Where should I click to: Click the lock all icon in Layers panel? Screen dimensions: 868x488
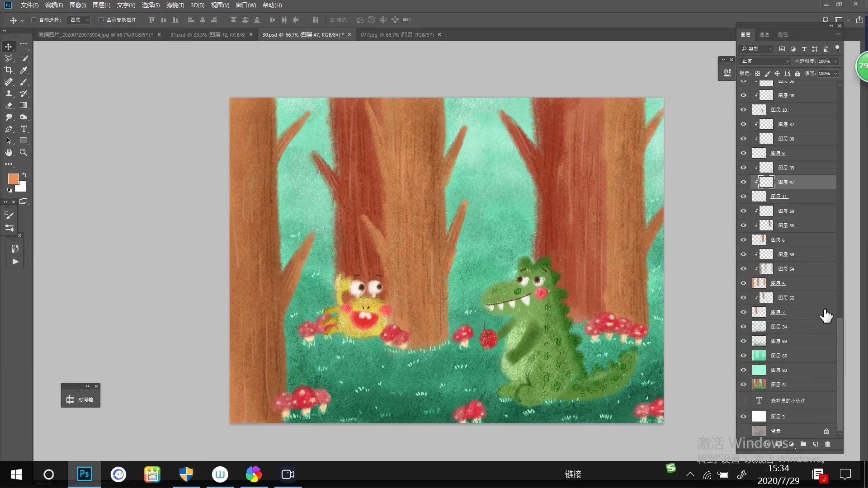[797, 74]
